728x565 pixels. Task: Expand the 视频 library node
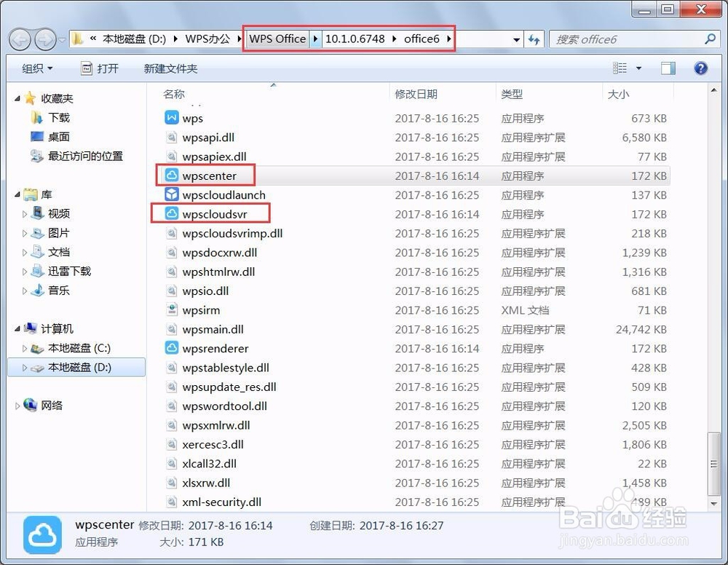(x=25, y=214)
